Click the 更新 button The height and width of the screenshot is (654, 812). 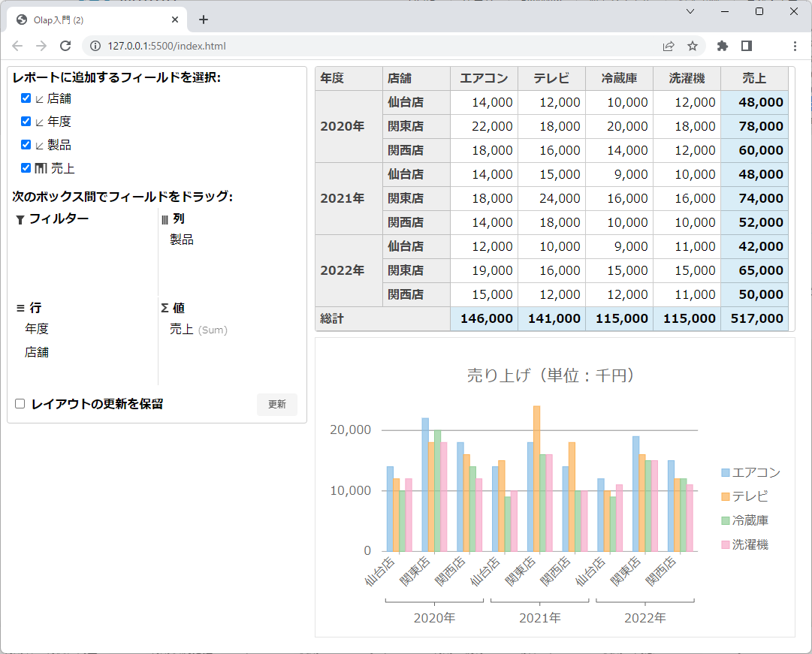click(x=277, y=405)
